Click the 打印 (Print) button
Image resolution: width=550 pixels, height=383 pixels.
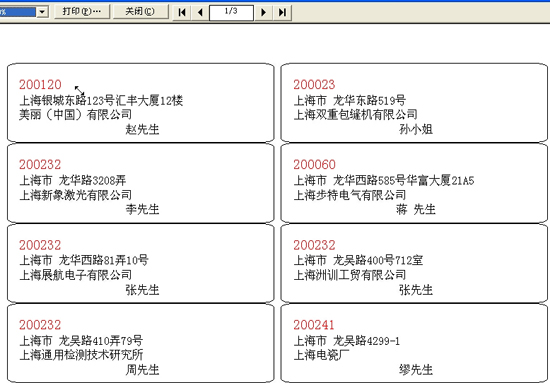pos(82,12)
